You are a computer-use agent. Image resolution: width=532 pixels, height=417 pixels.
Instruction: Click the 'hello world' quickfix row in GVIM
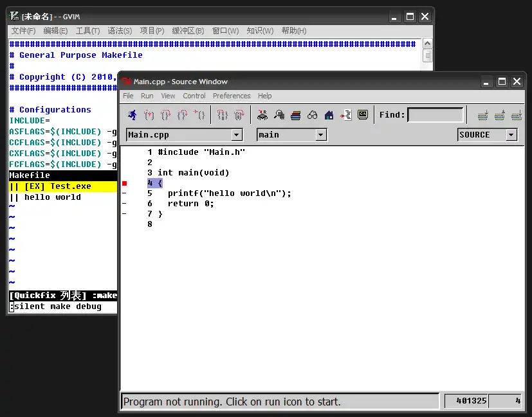pyautogui.click(x=63, y=197)
